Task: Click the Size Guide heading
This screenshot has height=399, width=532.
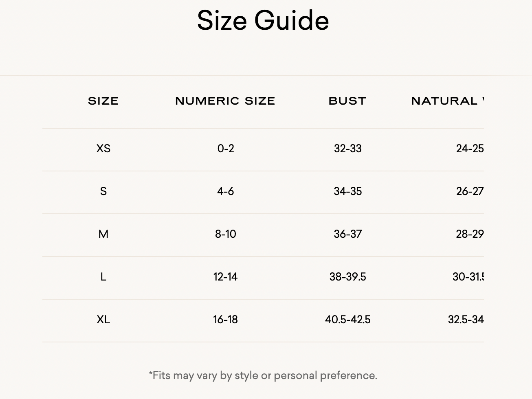Action: pyautogui.click(x=263, y=20)
